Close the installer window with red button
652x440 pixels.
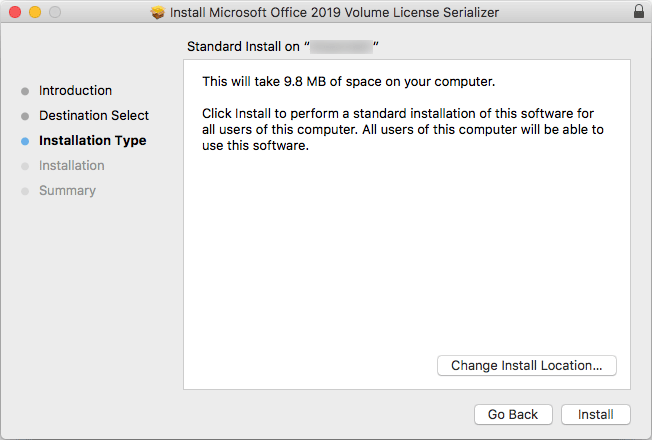pos(15,12)
